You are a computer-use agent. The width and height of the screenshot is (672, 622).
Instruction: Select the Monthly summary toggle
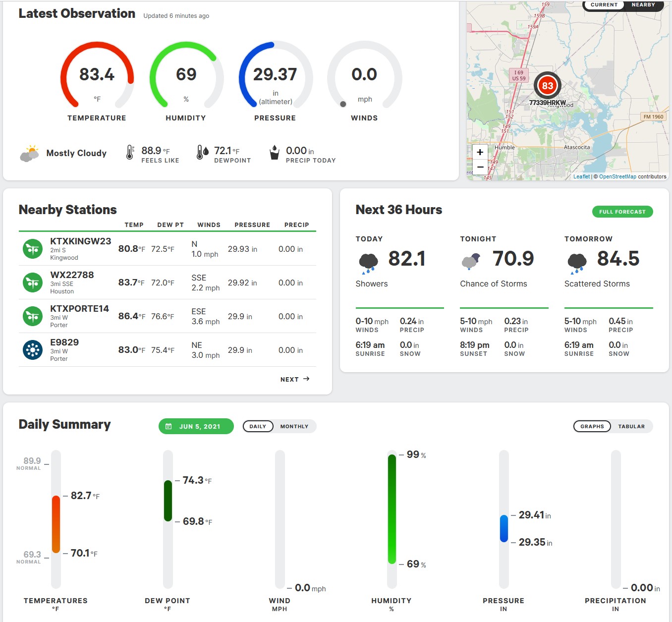(x=294, y=426)
